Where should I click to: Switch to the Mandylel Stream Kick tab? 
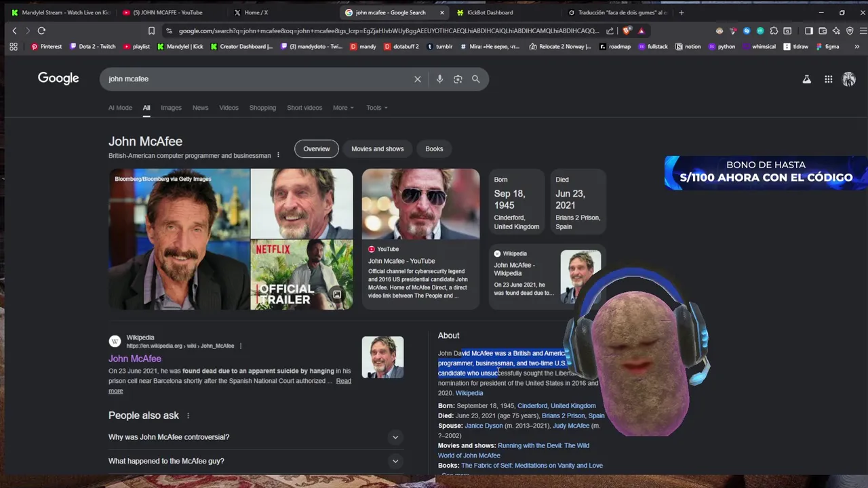(x=61, y=12)
